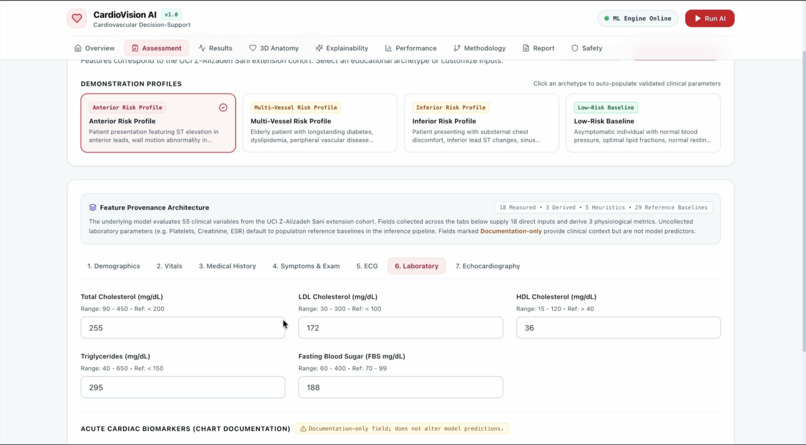Click the 'DEMONSTRATION PROFILES' heading
Screen dimensions: 806x445
pos(131,84)
